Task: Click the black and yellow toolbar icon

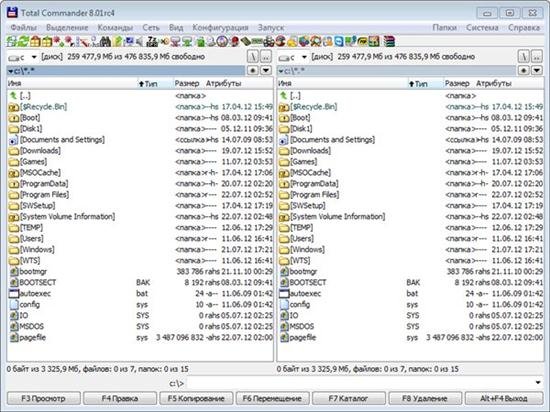Action: (362, 41)
